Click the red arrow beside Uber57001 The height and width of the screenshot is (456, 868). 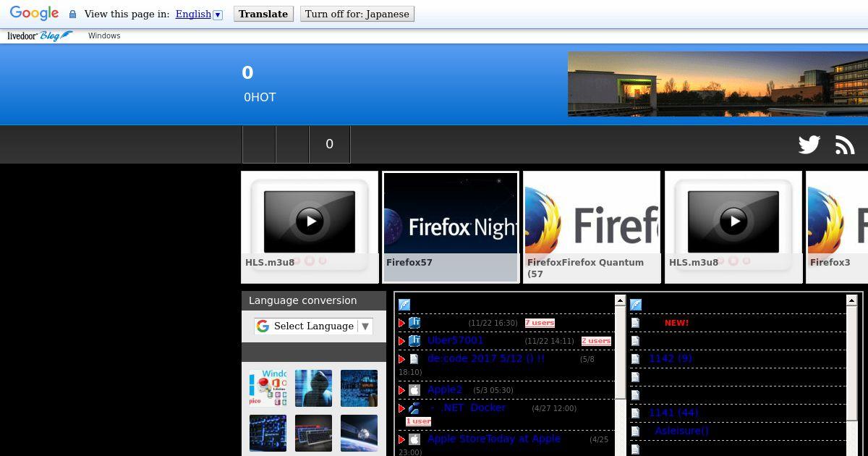[402, 341]
